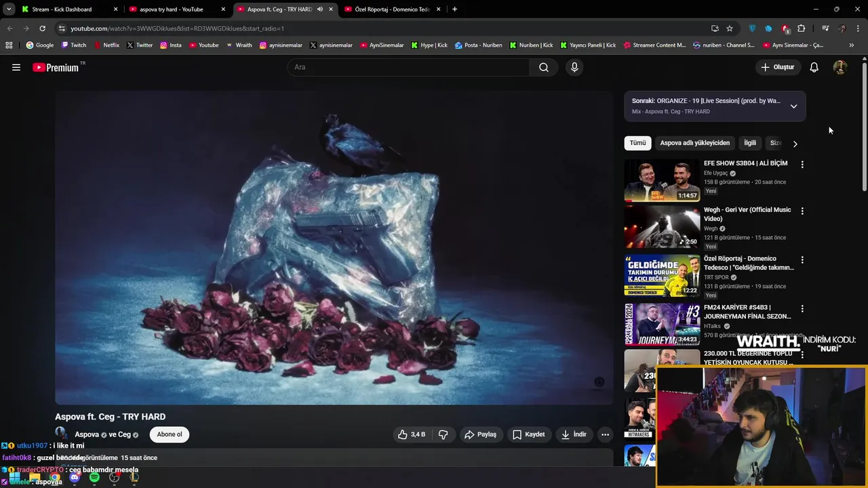Show hidden bookmarks with double chevron
The image size is (868, 488).
click(x=851, y=45)
